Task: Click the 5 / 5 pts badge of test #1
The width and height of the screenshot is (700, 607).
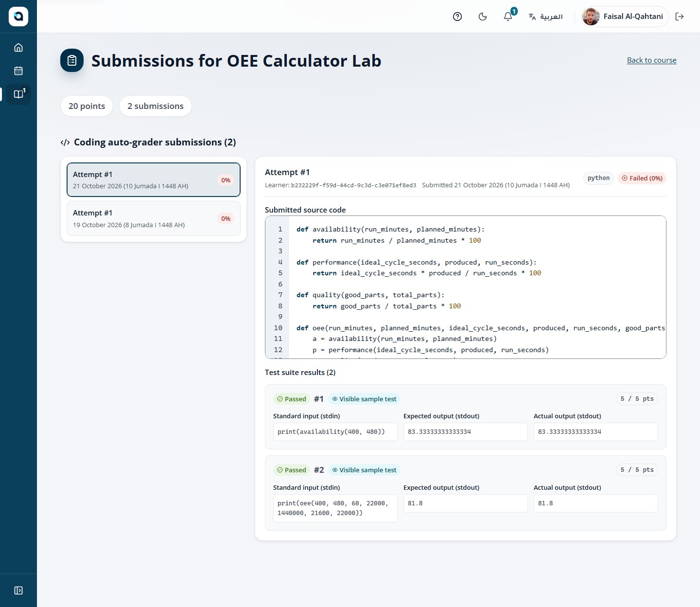Action: (x=637, y=399)
